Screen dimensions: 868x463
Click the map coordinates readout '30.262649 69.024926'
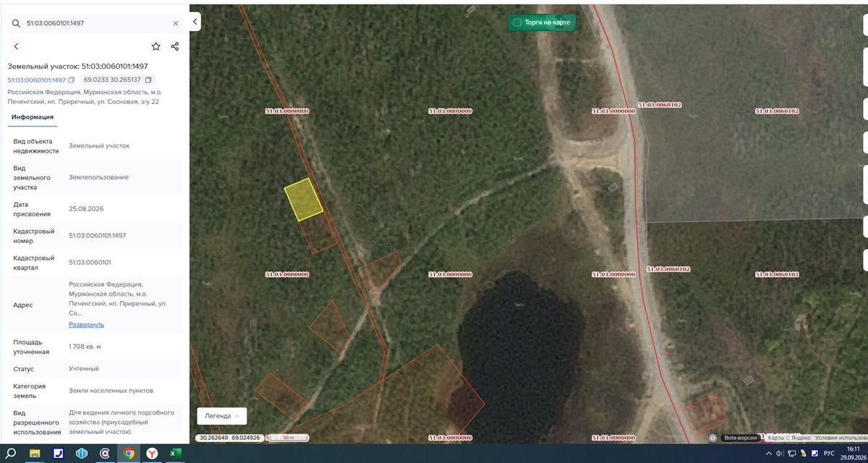pyautogui.click(x=229, y=438)
